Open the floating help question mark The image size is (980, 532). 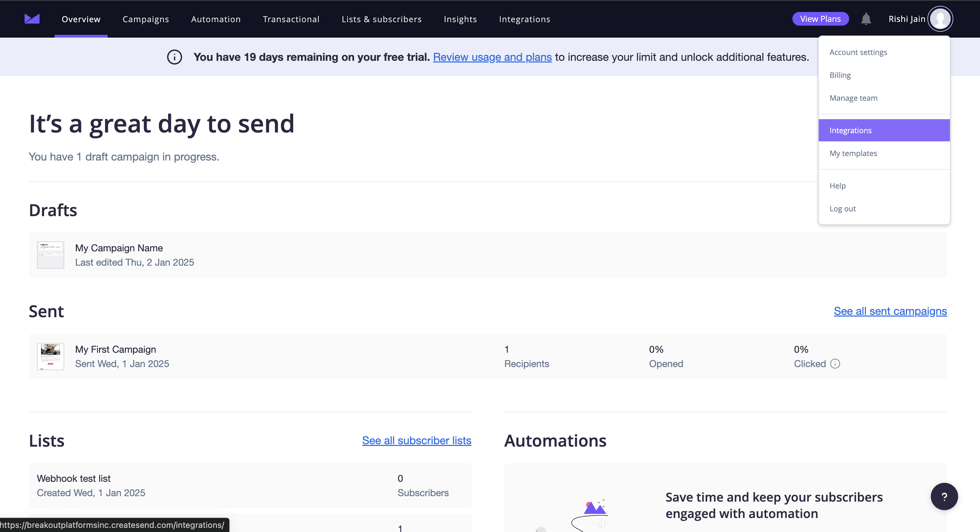click(x=944, y=496)
